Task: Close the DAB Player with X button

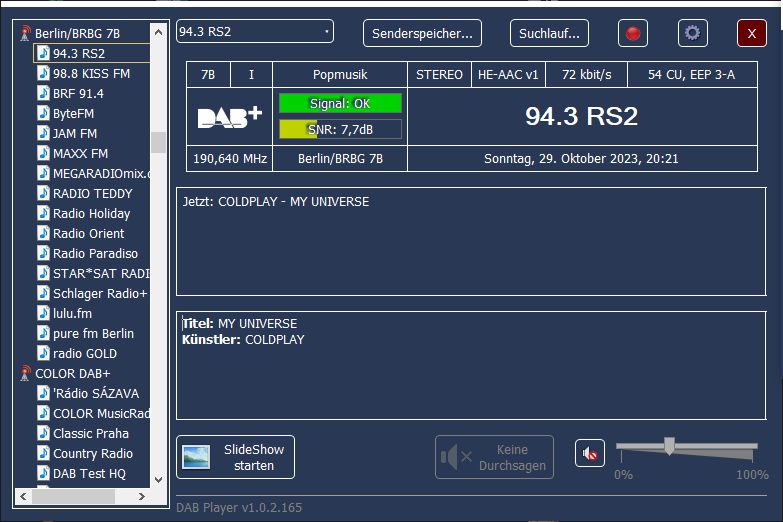Action: point(752,33)
